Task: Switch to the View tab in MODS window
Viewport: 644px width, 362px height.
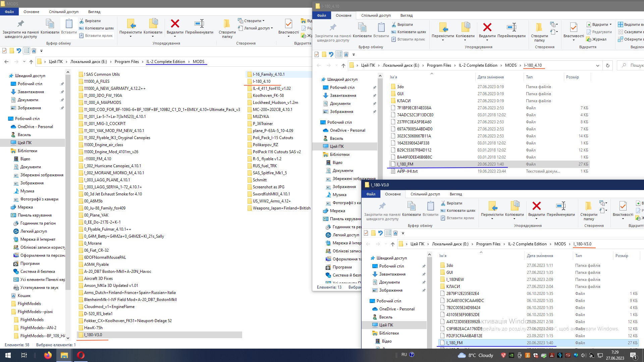Action: [94, 12]
